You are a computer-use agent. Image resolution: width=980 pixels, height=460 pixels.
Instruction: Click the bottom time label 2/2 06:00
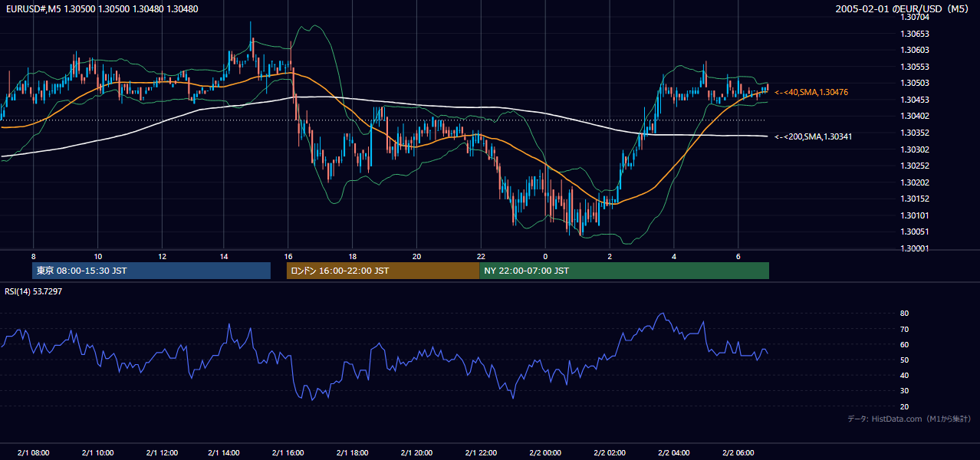coord(738,453)
